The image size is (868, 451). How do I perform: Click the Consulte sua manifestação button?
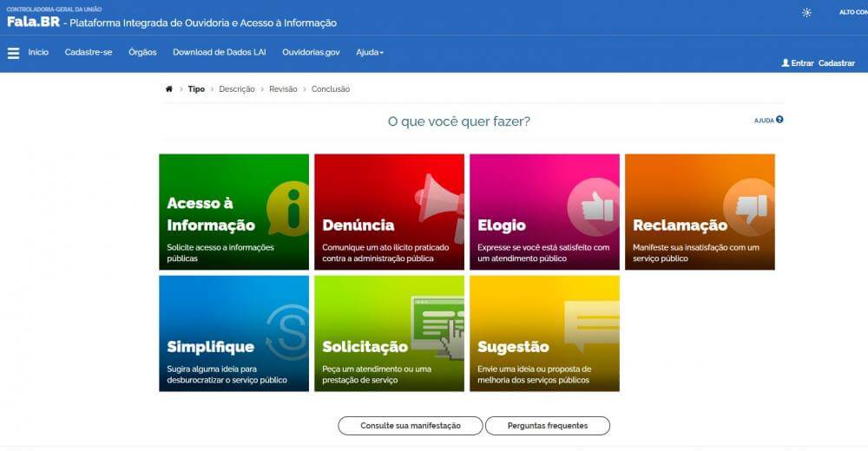(411, 426)
